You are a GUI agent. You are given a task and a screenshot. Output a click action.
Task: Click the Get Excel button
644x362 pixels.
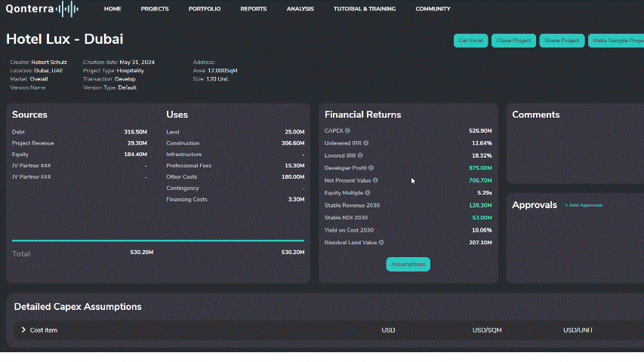470,41
